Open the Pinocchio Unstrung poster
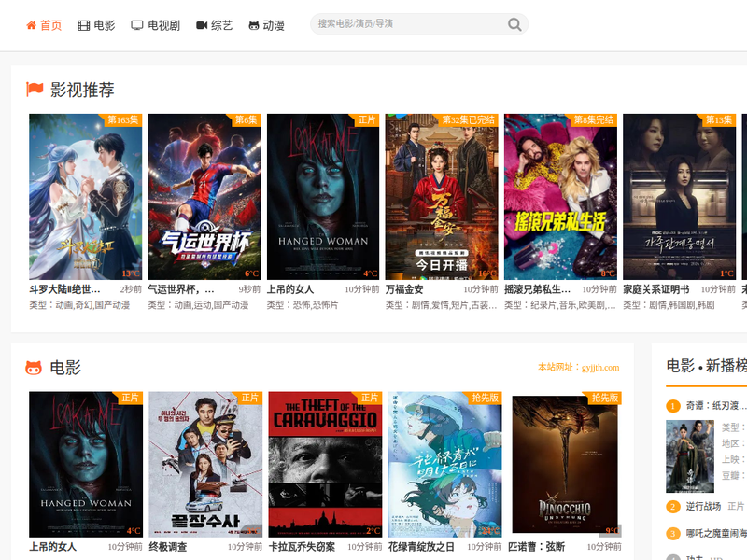This screenshot has height=560, width=747. click(x=565, y=464)
